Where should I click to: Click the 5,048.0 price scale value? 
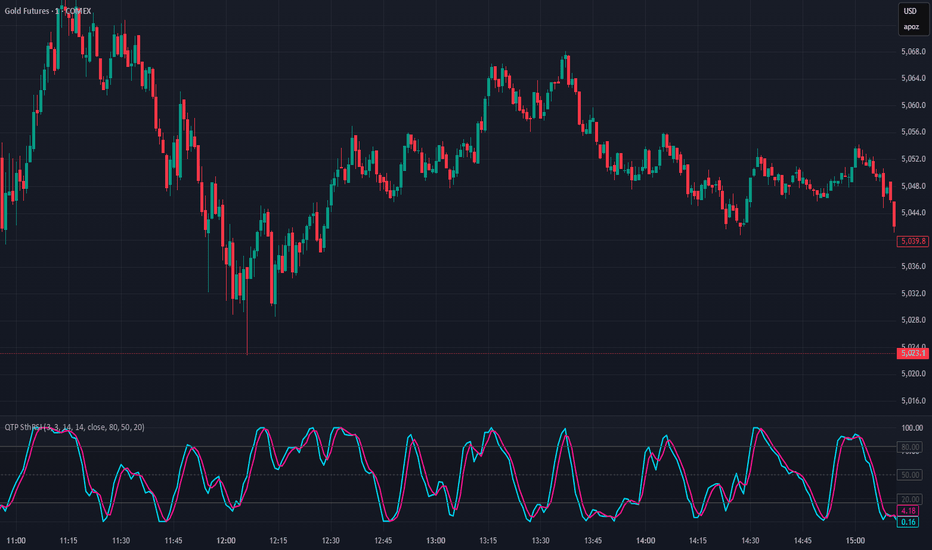(x=913, y=186)
